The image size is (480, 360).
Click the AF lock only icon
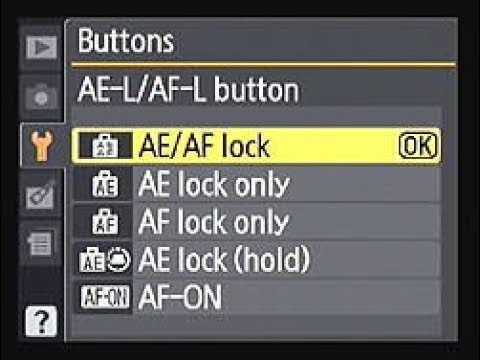point(105,222)
